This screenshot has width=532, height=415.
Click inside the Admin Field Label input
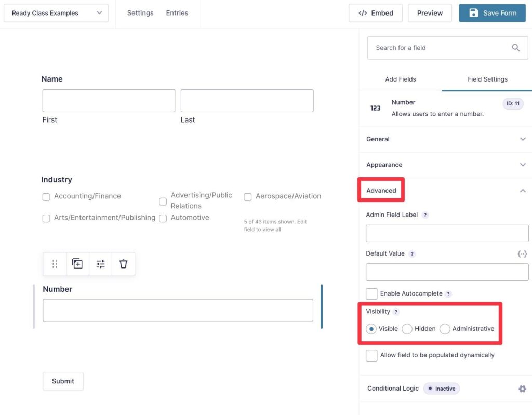point(447,233)
